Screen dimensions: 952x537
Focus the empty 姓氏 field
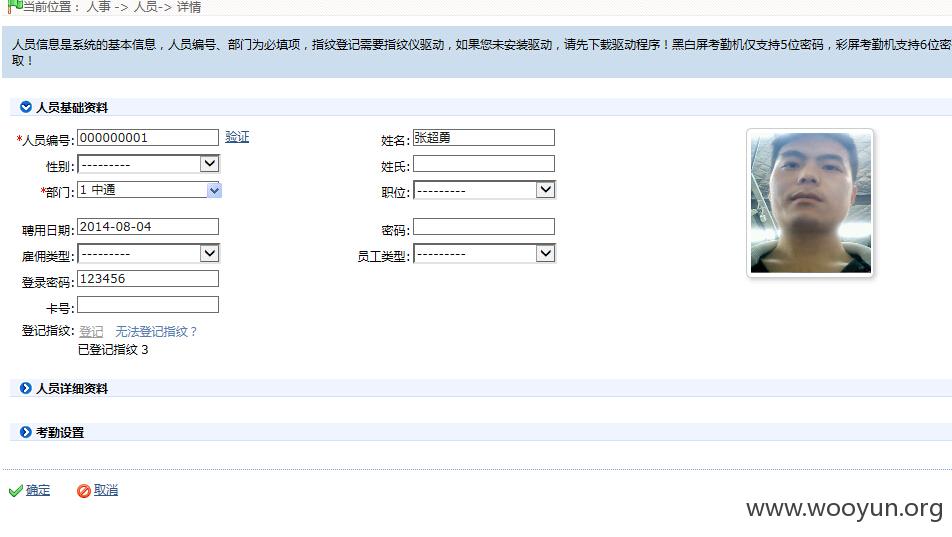pos(484,164)
